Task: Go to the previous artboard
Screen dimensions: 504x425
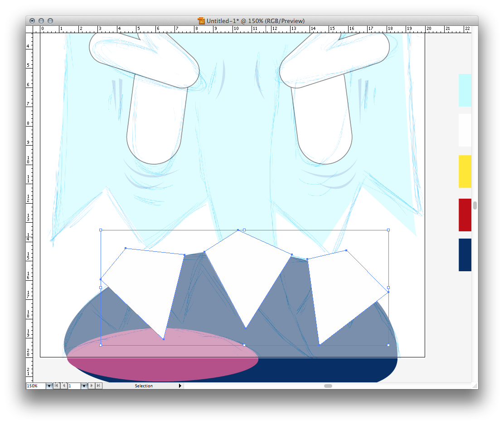Action: [x=63, y=386]
